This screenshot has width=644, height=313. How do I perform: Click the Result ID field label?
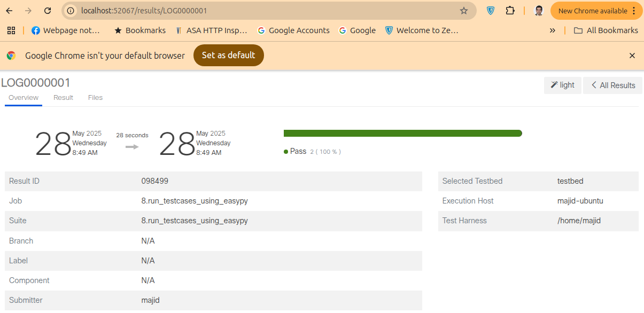click(x=25, y=181)
